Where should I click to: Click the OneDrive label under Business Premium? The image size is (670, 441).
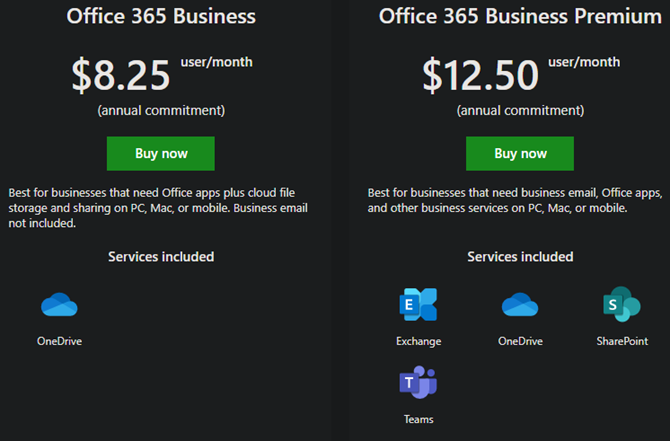coord(520,341)
